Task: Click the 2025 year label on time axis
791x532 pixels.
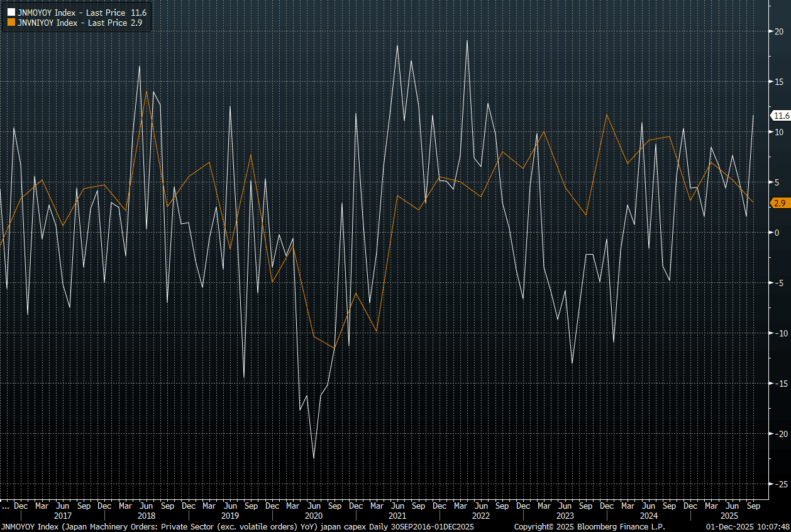Action: tap(732, 516)
